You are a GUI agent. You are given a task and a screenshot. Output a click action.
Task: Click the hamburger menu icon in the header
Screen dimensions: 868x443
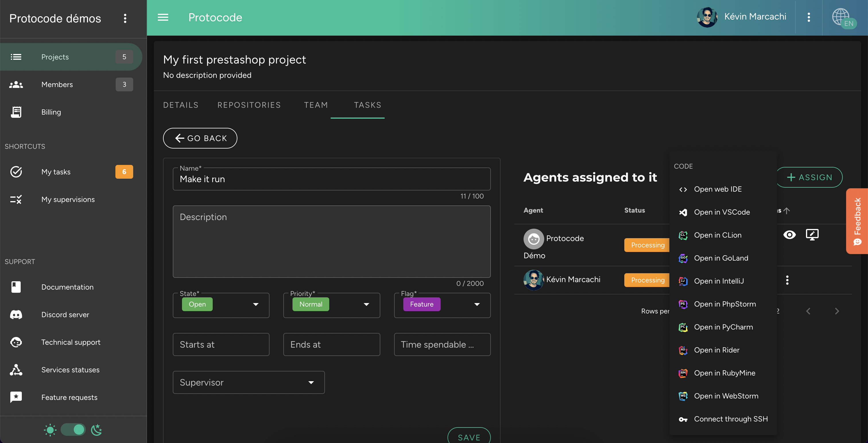coord(163,17)
